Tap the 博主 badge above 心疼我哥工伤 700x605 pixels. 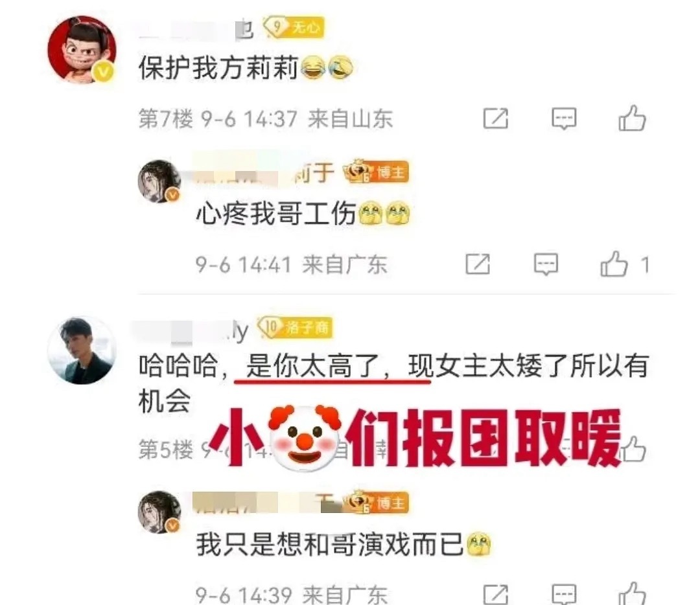point(376,172)
